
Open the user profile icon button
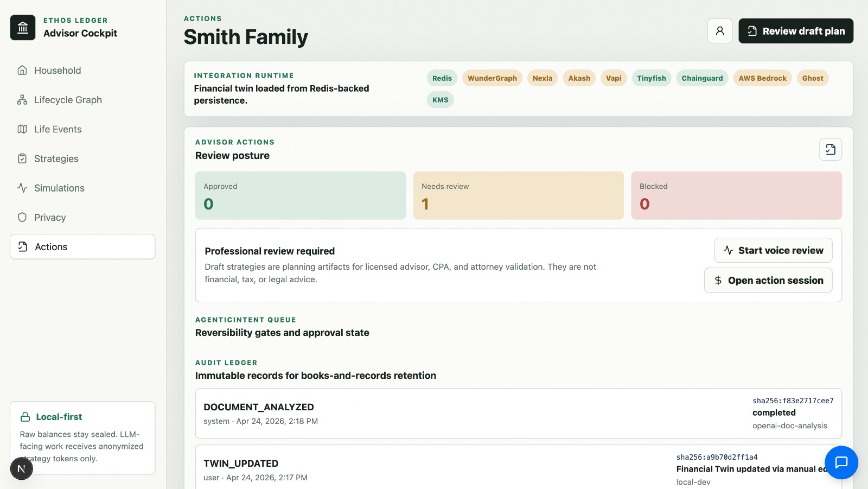[x=720, y=31]
